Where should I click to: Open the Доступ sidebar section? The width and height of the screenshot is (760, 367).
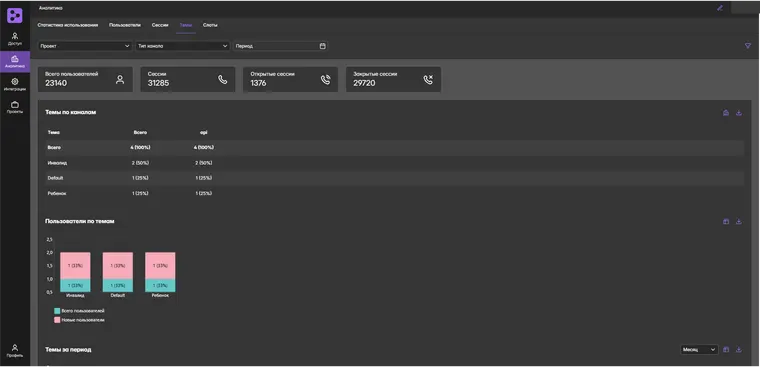click(15, 39)
